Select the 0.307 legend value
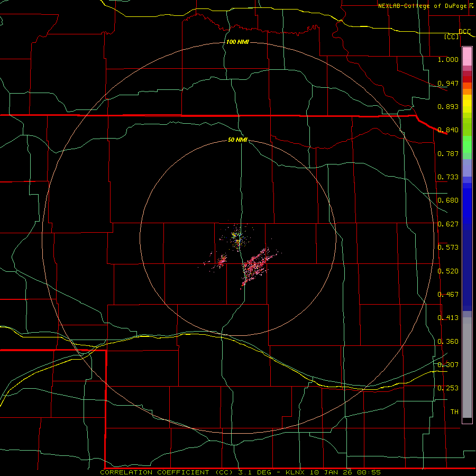The width and height of the screenshot is (476, 476). pyautogui.click(x=448, y=365)
